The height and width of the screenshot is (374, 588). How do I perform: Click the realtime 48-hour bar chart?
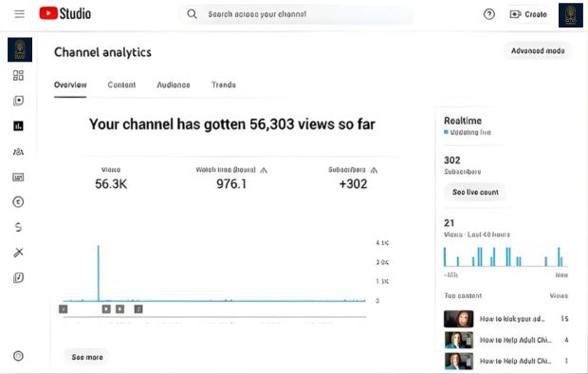click(x=505, y=257)
